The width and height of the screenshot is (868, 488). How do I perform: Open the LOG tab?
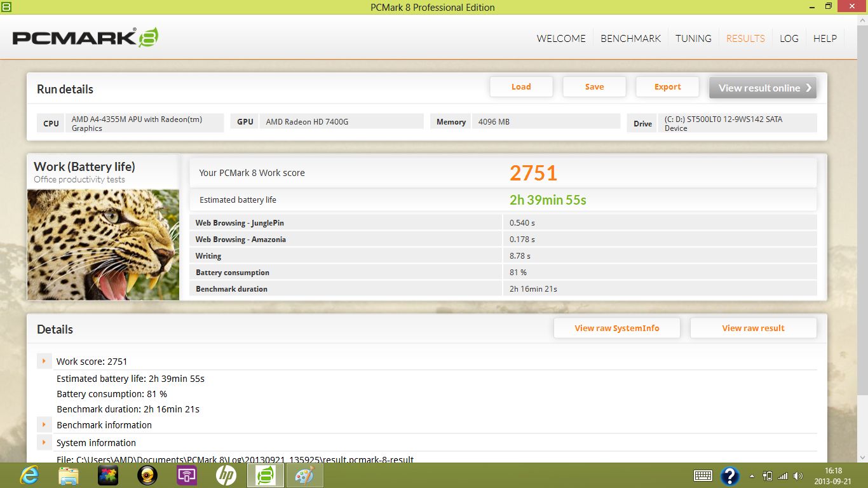789,38
